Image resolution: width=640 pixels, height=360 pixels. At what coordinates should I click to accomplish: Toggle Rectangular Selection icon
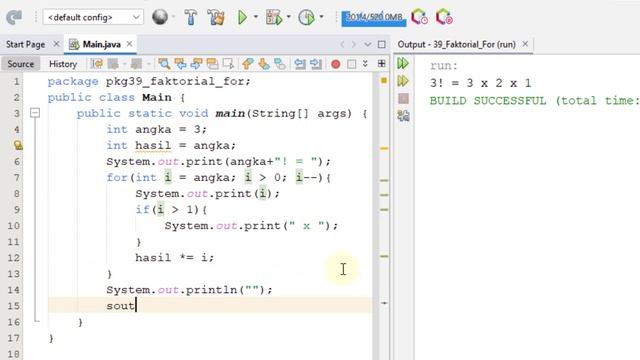[x=228, y=64]
